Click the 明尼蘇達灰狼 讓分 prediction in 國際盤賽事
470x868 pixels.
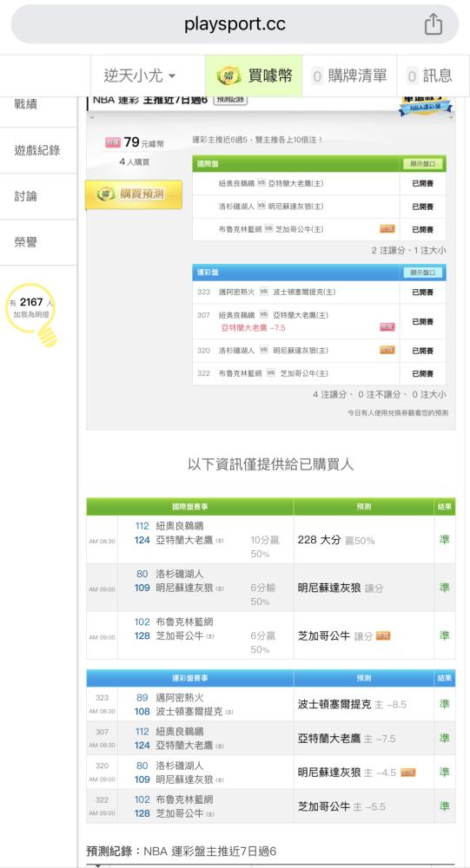point(341,588)
